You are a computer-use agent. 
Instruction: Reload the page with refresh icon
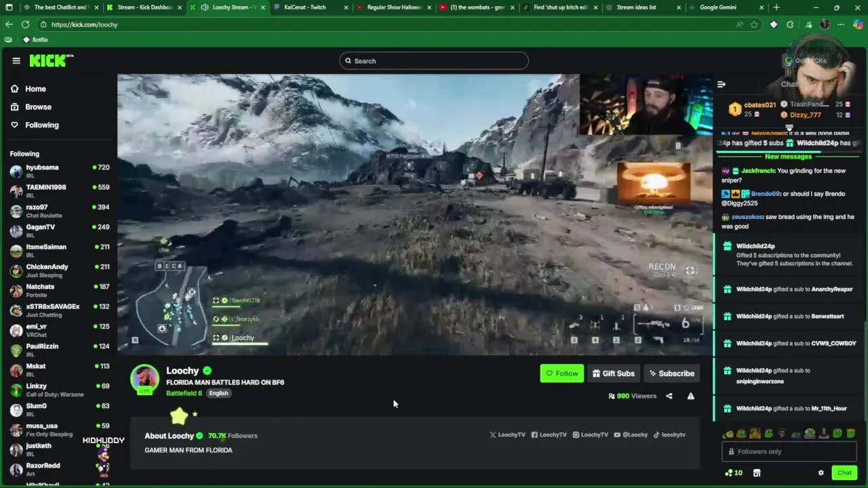[x=25, y=24]
